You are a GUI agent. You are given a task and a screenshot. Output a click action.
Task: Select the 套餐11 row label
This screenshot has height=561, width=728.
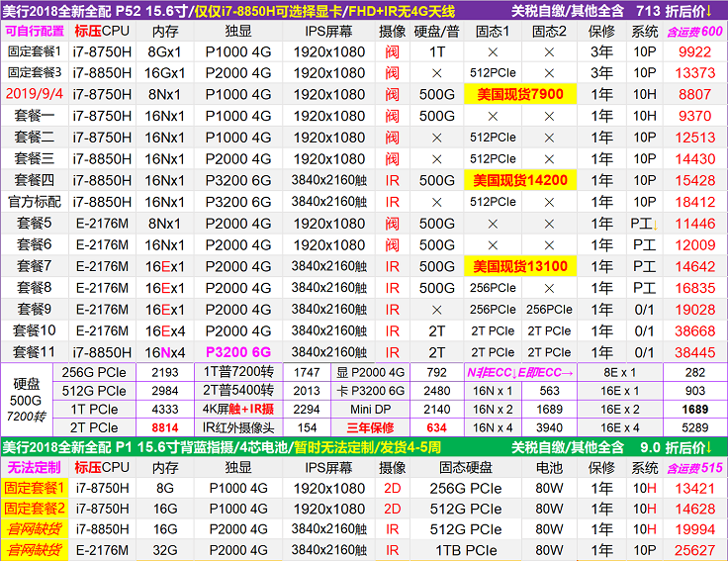(35, 352)
